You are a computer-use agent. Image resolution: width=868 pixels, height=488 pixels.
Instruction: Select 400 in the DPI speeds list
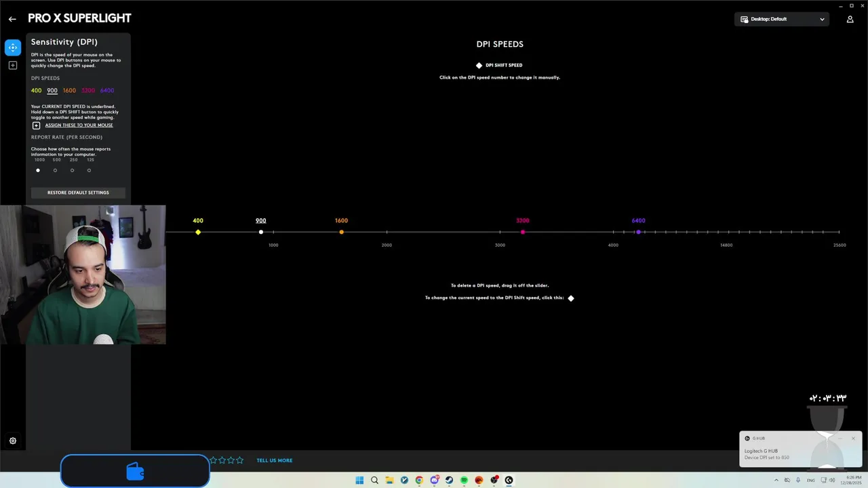click(x=36, y=91)
